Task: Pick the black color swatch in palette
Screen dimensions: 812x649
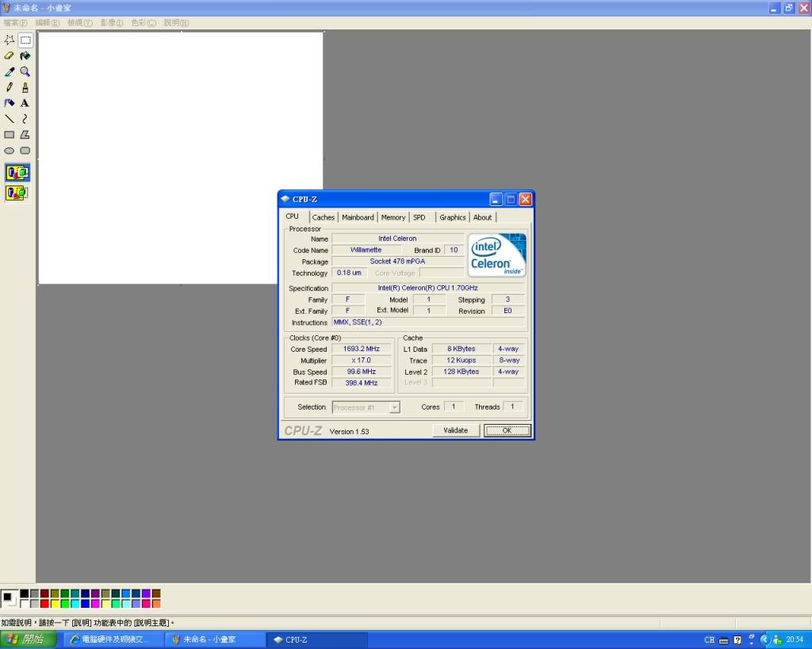Action: (25, 594)
